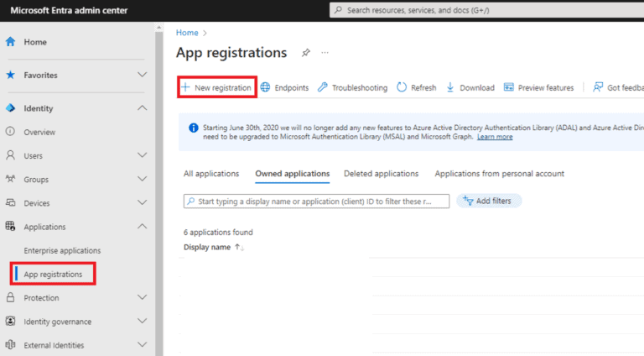Open the Learn more link
Screen dimensions: 644x356
[x=495, y=137]
